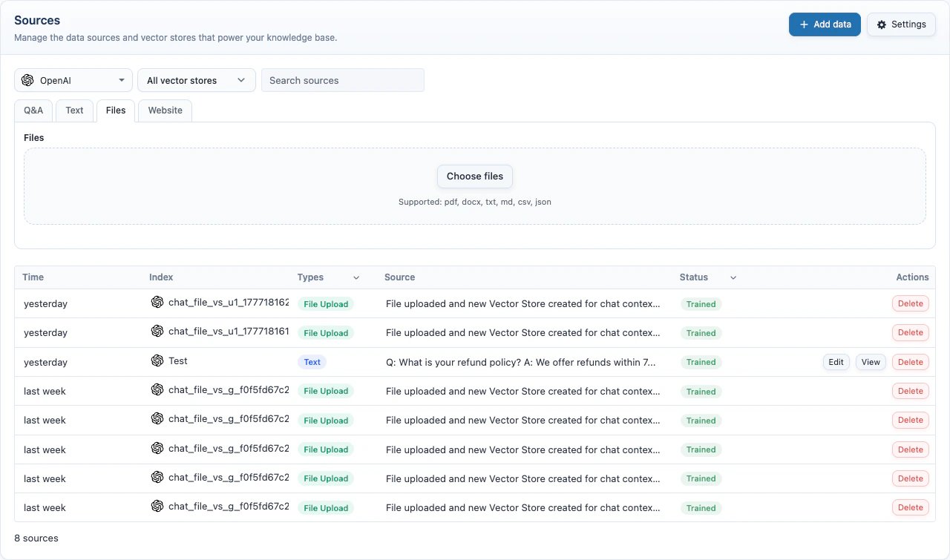Edit the Test refund policy source
The width and height of the screenshot is (950, 560).
836,361
